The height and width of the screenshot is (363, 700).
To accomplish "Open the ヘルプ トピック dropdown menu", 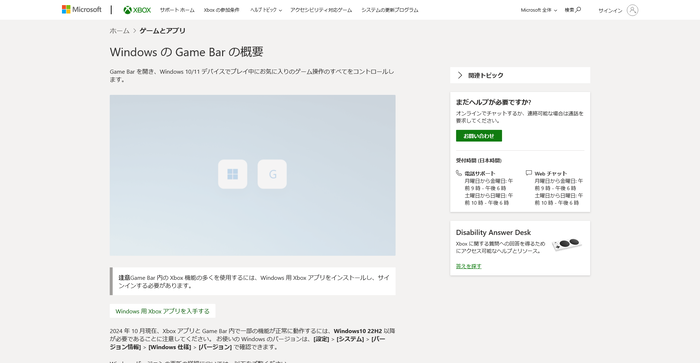I will coord(266,10).
